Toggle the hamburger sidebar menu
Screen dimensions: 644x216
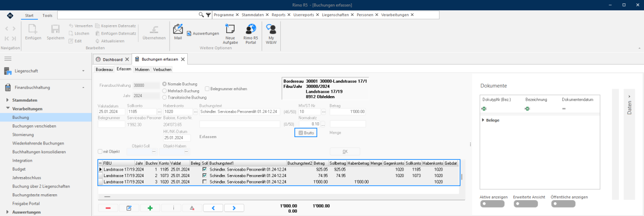8,59
